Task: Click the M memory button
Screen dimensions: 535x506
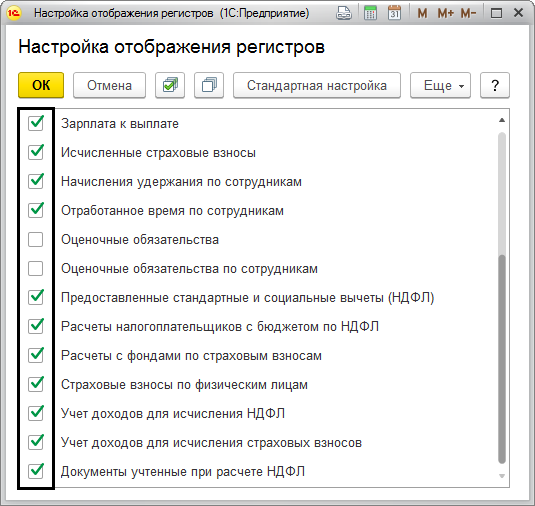Action: (422, 13)
